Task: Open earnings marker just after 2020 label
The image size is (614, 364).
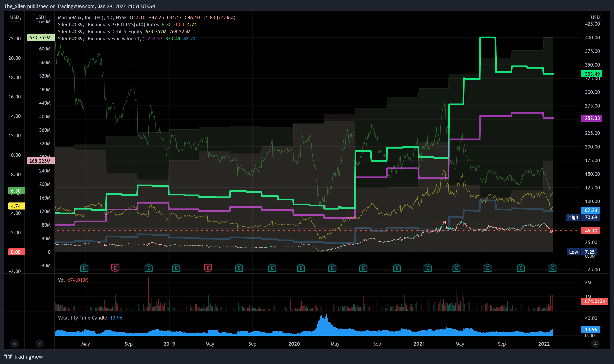Action: [301, 268]
